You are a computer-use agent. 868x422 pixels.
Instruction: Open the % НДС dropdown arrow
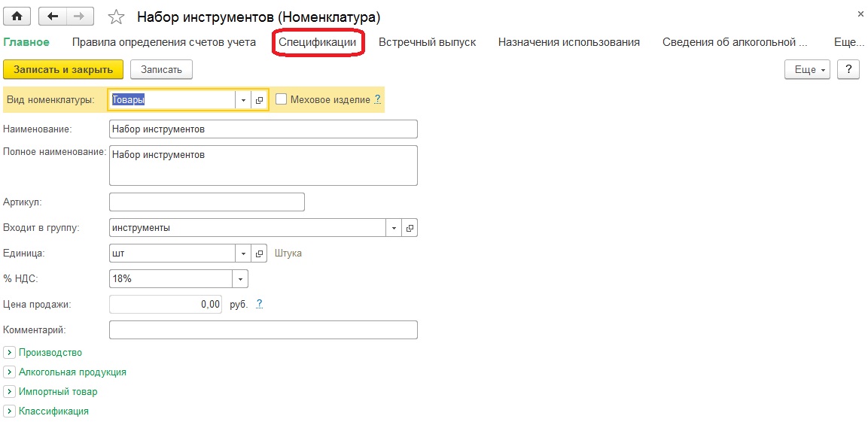point(240,279)
